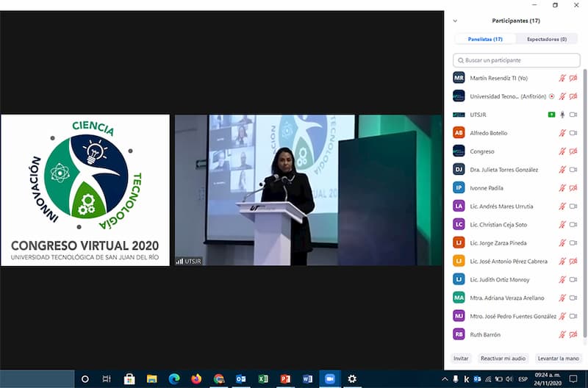
Task: Open PowerPoint from the taskbar
Action: pyautogui.click(x=285, y=379)
